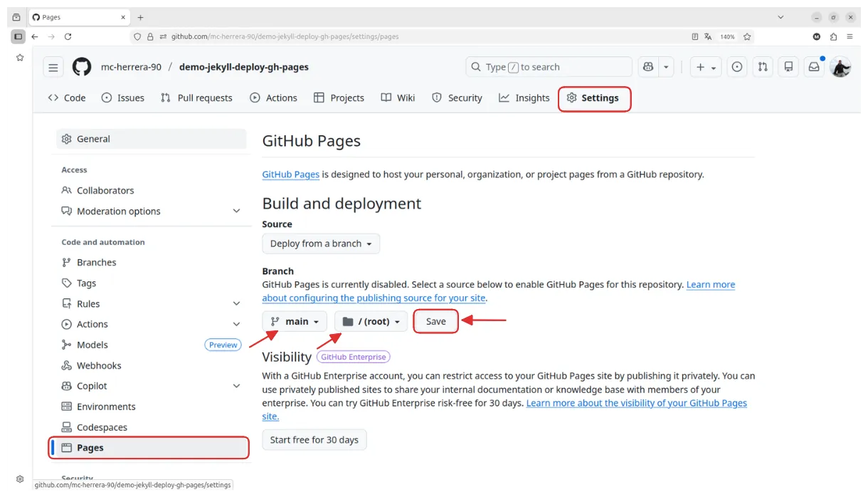Click the Copilot icon beside the search bar
Viewport: 868px width, 497px height.
tap(647, 66)
